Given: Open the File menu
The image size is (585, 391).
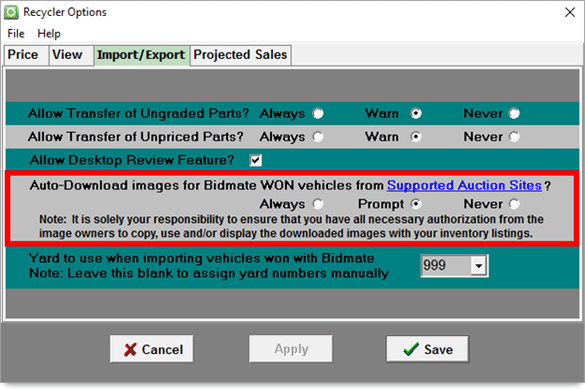Looking at the screenshot, I should point(16,34).
